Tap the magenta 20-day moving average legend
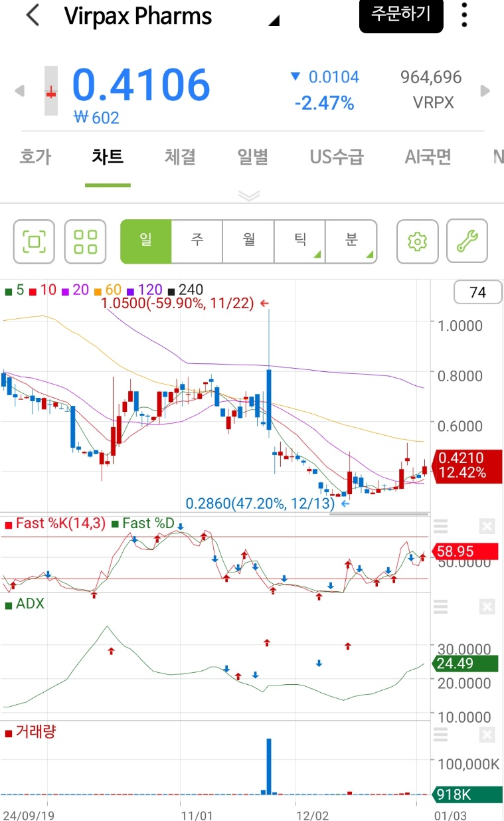 (75, 290)
